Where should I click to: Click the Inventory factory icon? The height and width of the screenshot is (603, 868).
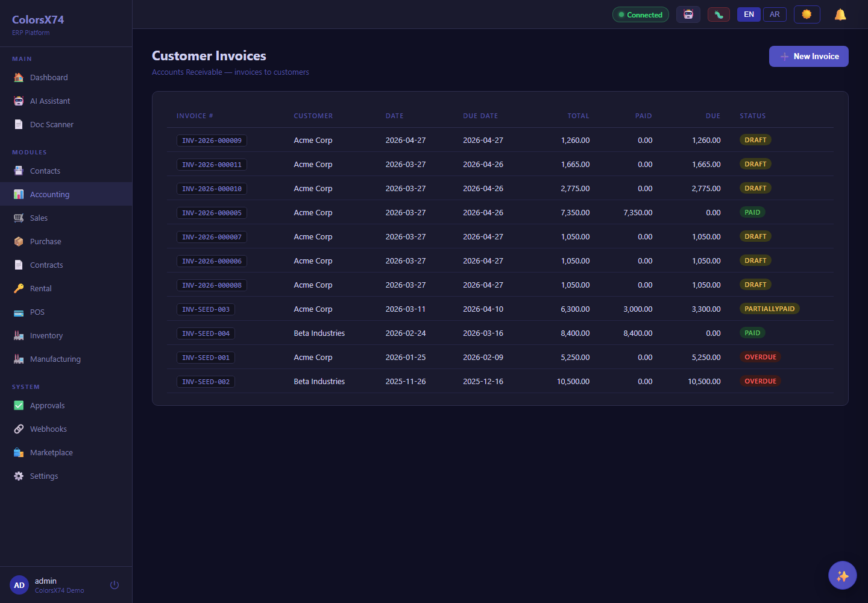coord(19,335)
